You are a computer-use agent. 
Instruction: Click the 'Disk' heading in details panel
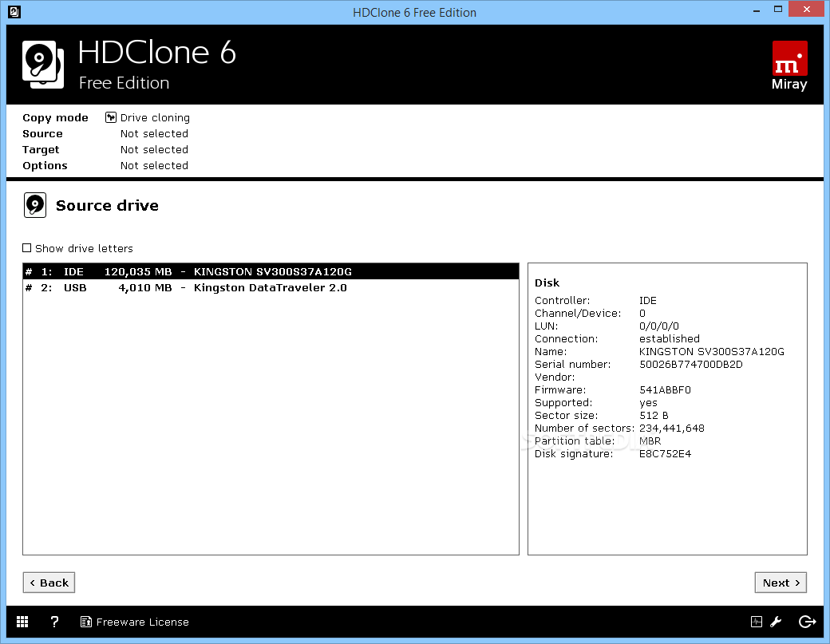pyautogui.click(x=547, y=282)
